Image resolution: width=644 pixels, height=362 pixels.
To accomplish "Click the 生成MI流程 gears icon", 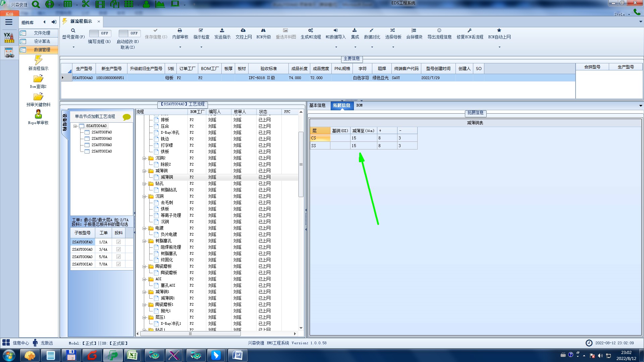I will click(311, 31).
